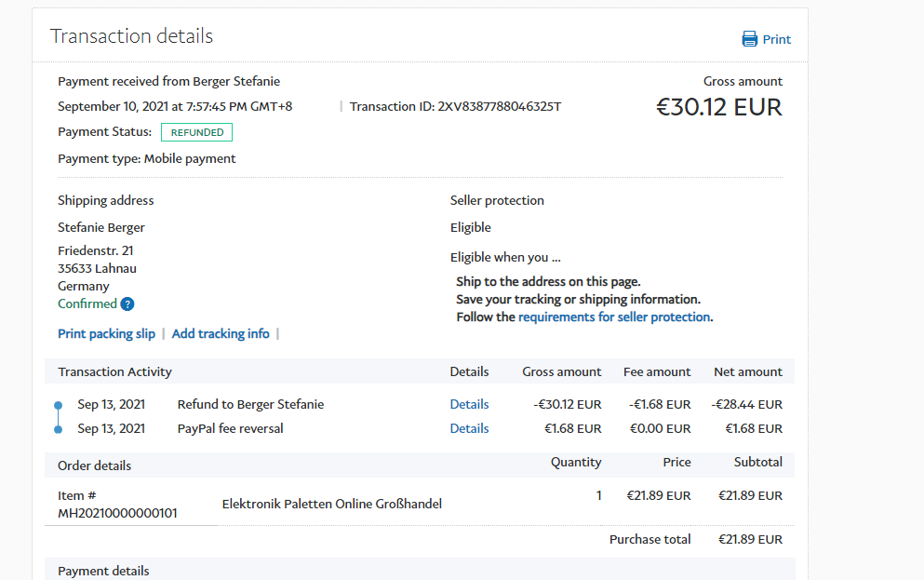This screenshot has width=924, height=580.
Task: Select the timeline dot for the refund entry
Action: 58,405
